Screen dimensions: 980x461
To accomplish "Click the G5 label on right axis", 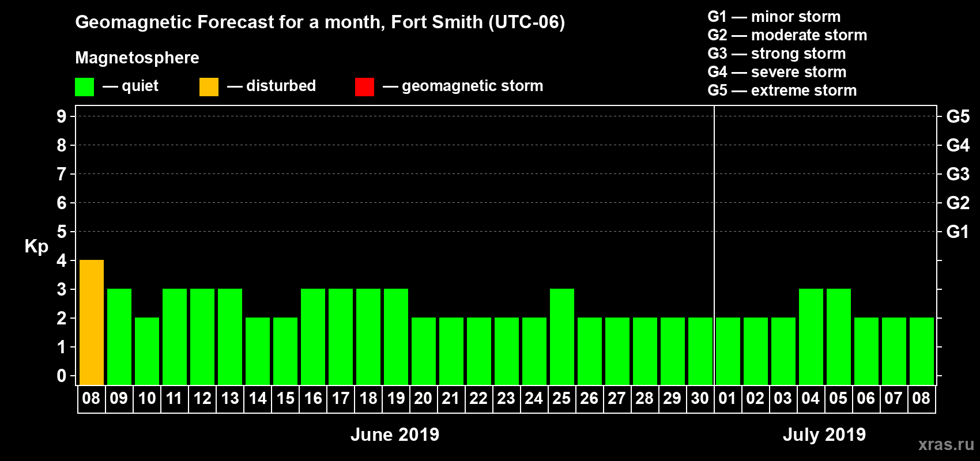I will coord(958,116).
